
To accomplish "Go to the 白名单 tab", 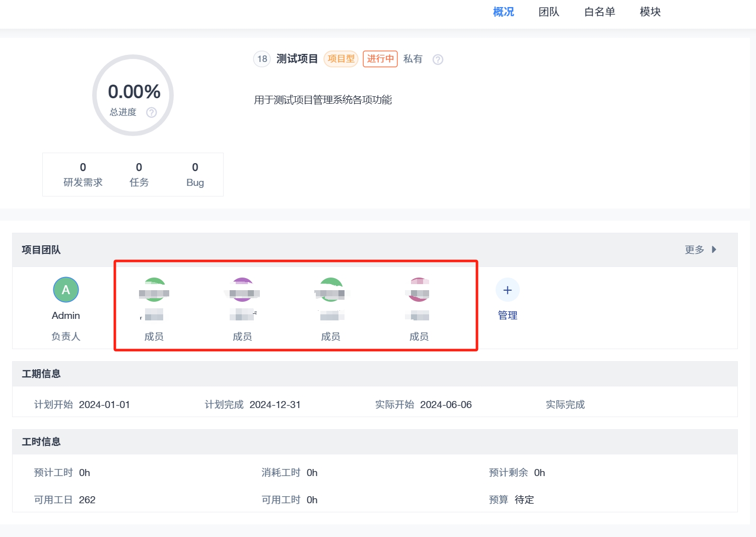I will pos(599,12).
